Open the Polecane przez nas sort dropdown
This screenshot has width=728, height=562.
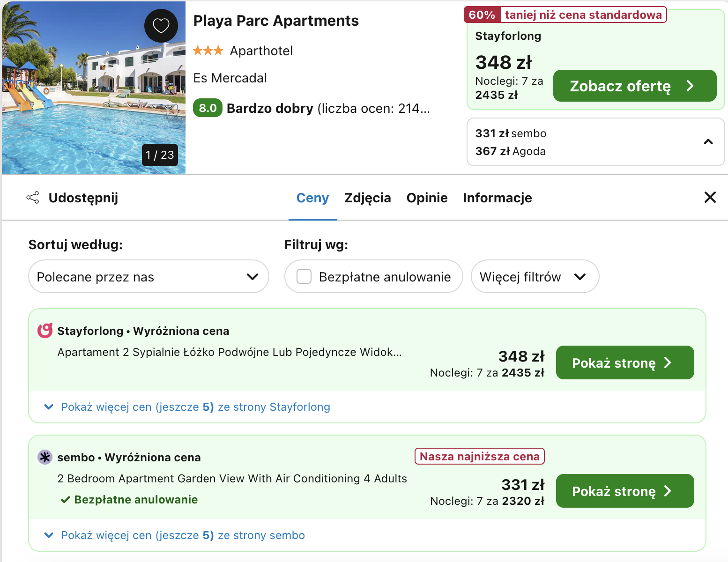point(149,277)
